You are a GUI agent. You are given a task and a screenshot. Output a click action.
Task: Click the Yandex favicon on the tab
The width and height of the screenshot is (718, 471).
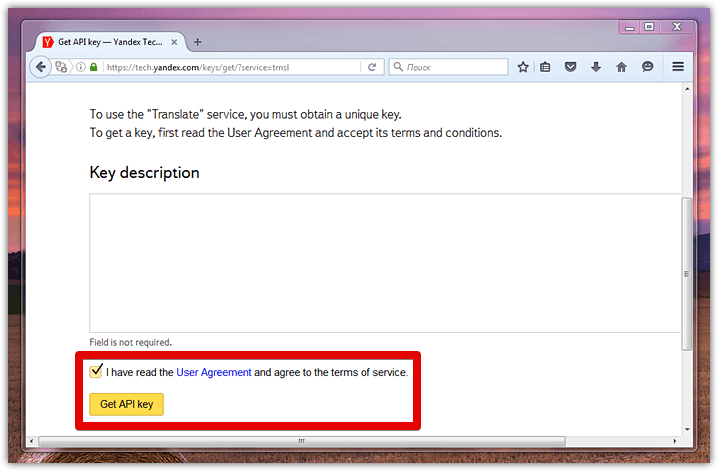pyautogui.click(x=48, y=42)
